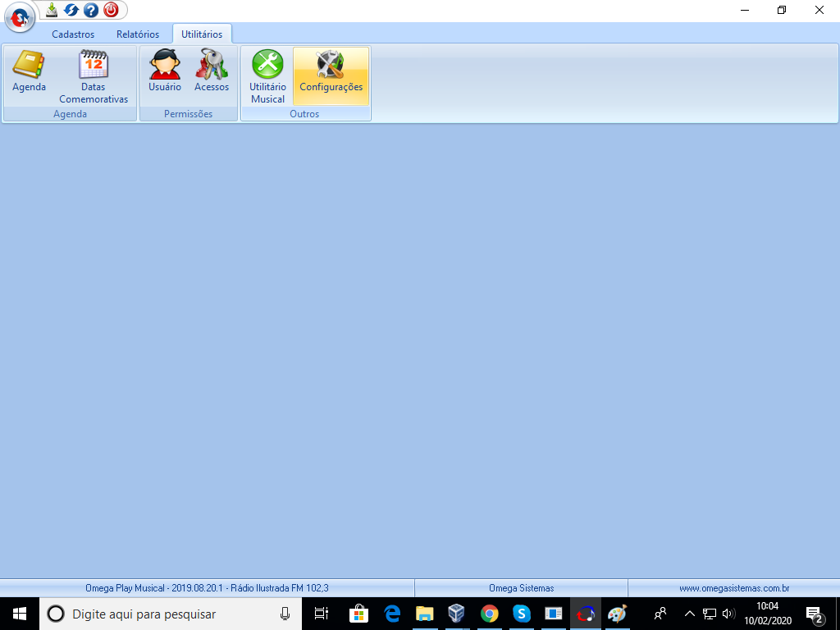Switch to the Relatórios tab

click(138, 34)
